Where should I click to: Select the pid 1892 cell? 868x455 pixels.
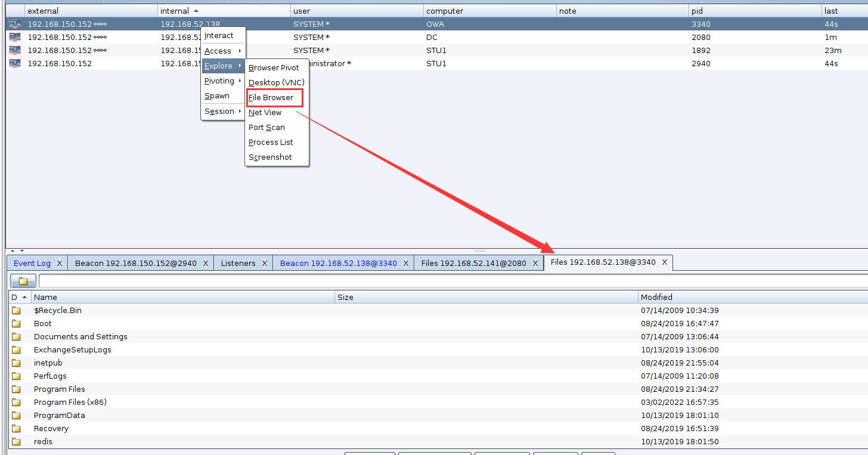pyautogui.click(x=755, y=50)
